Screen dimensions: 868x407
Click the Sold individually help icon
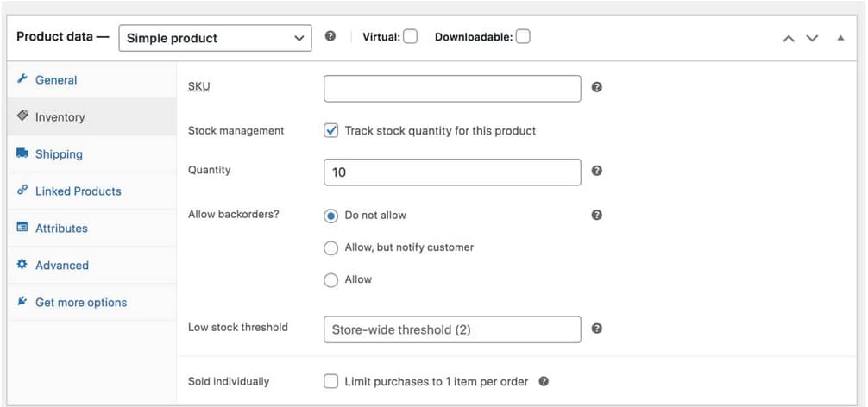pos(544,381)
